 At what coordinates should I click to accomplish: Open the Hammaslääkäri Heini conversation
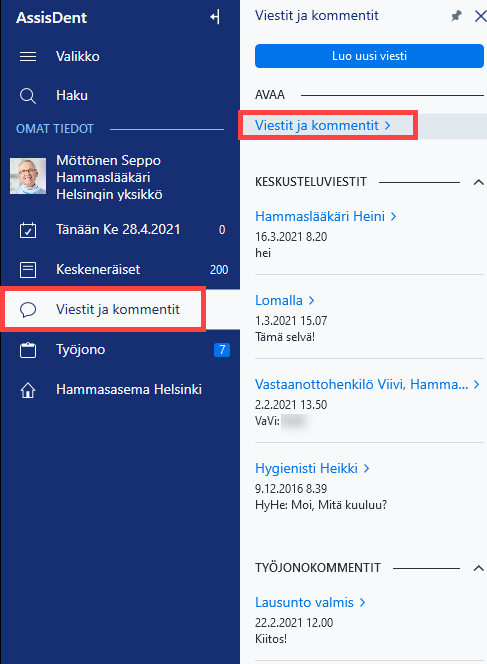(x=325, y=216)
